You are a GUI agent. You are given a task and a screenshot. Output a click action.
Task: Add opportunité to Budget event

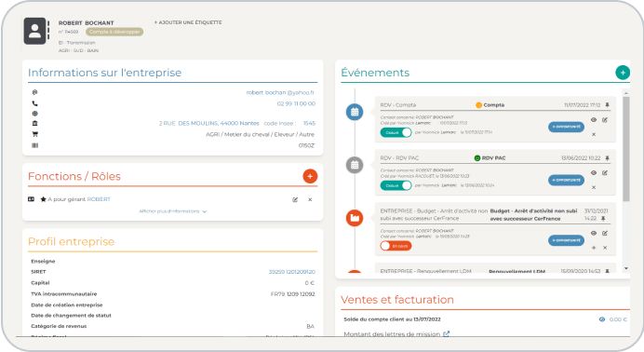tap(566, 240)
